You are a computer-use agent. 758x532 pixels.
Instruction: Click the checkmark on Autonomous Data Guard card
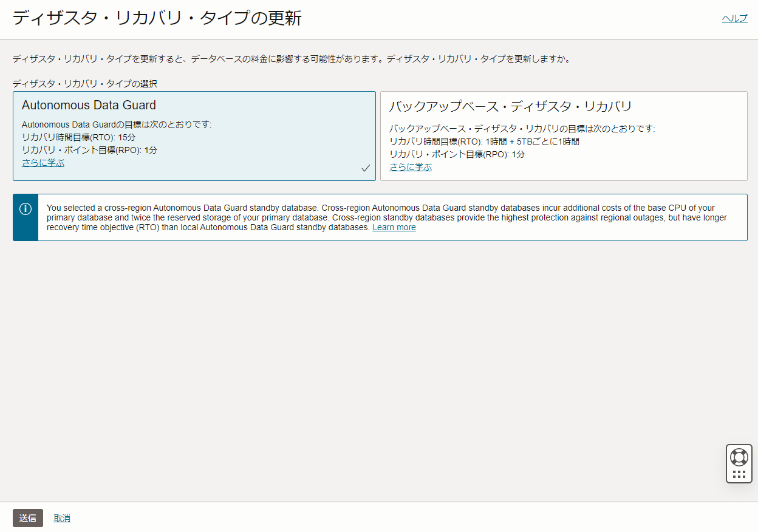point(366,168)
